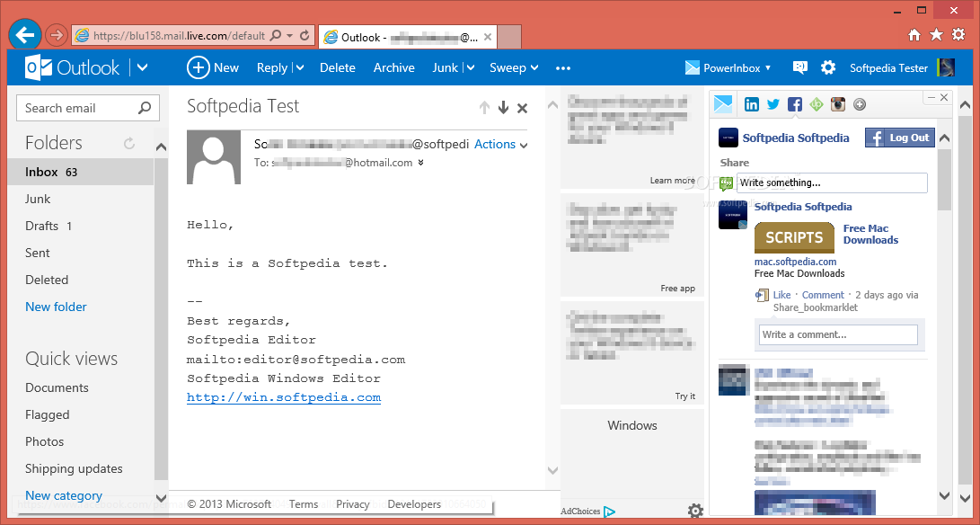The image size is (980, 525).
Task: Open PowerInbox mail tab icon
Action: click(x=722, y=104)
